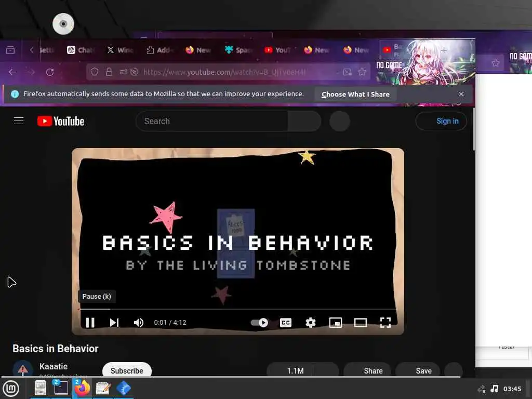This screenshot has width=532, height=399.
Task: Switch to the Add-ons tab
Action: pos(160,50)
